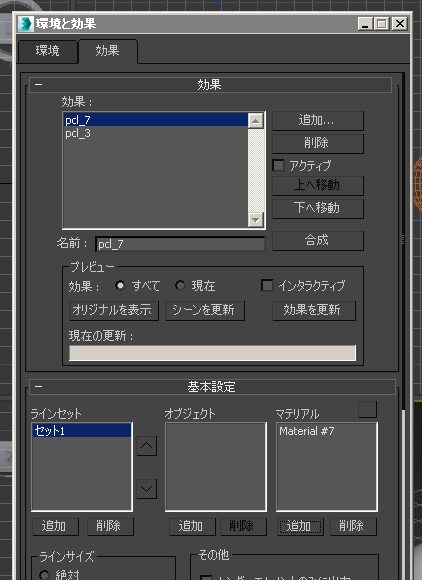
Task: Click effects list scrollbar down arrow
Action: click(x=256, y=220)
